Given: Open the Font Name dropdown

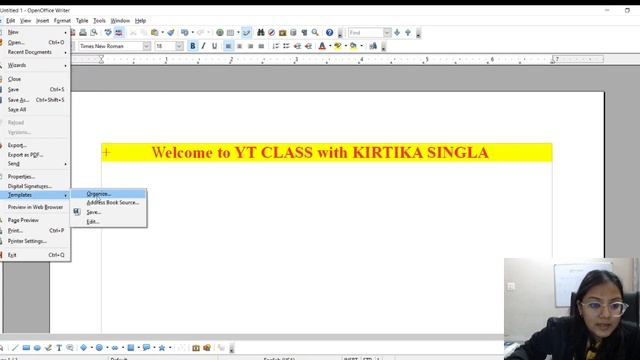Looking at the screenshot, I should (147, 46).
